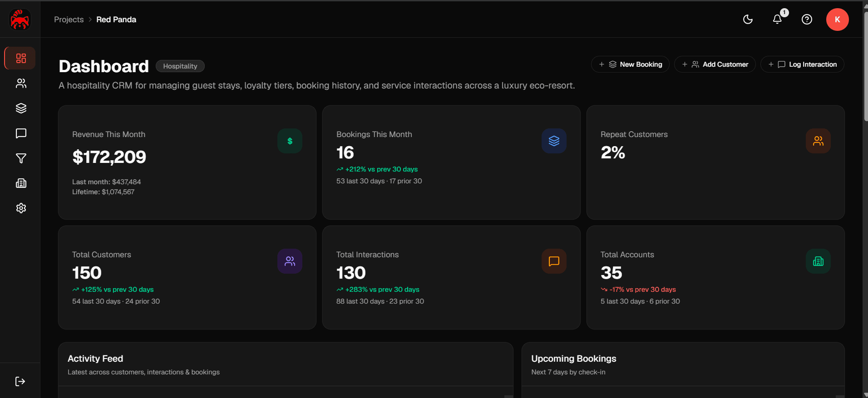
Task: Open the Settings gear sidebar icon
Action: click(21, 208)
